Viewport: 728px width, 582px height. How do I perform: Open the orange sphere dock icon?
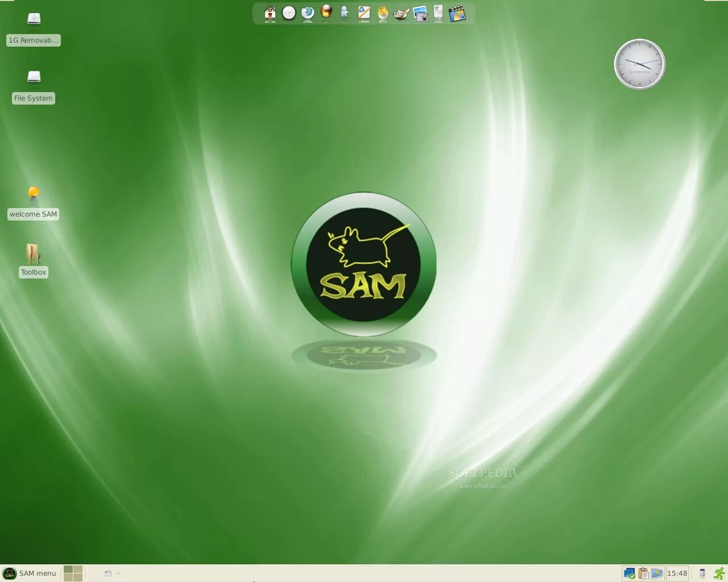326,11
